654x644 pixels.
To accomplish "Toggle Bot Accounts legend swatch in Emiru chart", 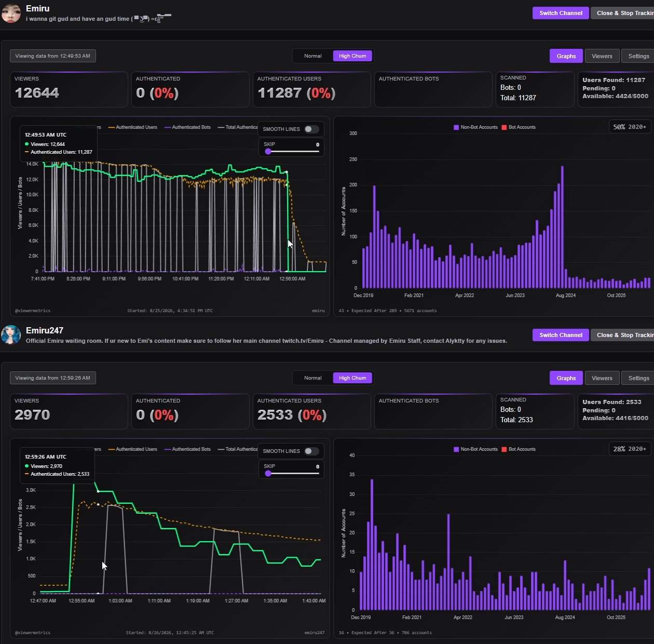I will pos(504,127).
